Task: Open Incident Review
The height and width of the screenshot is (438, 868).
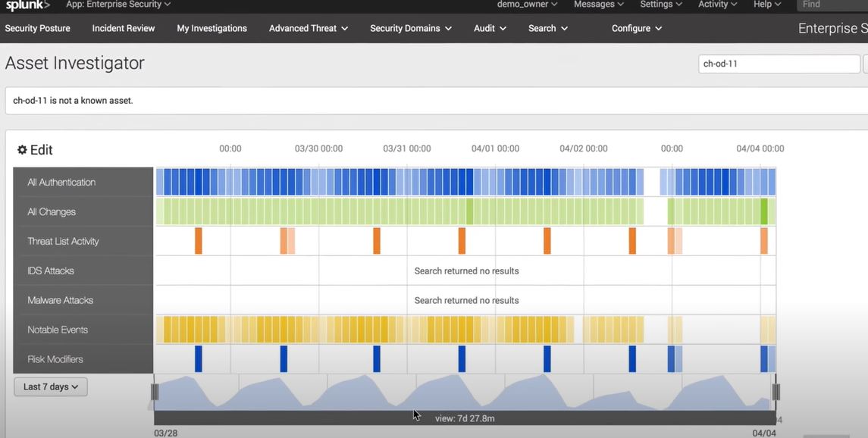Action: coord(124,28)
